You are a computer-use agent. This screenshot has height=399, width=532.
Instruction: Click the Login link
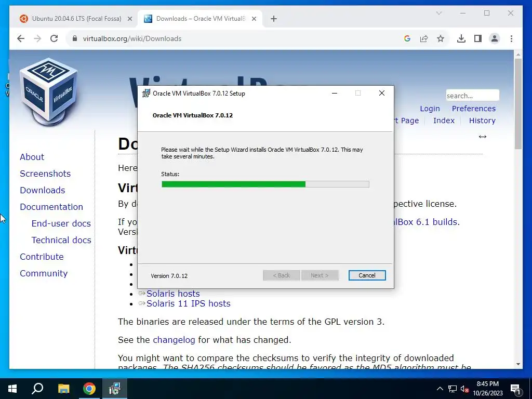coord(430,109)
